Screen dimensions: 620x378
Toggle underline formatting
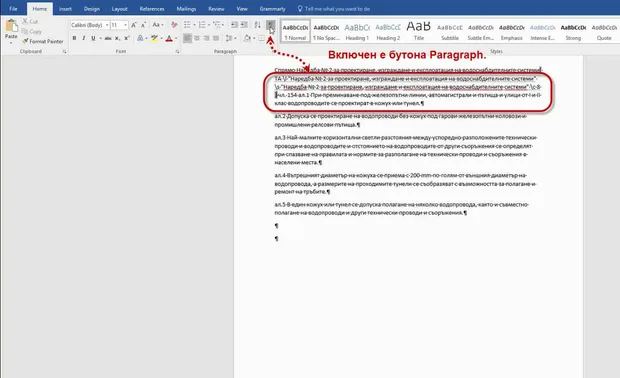pyautogui.click(x=93, y=38)
